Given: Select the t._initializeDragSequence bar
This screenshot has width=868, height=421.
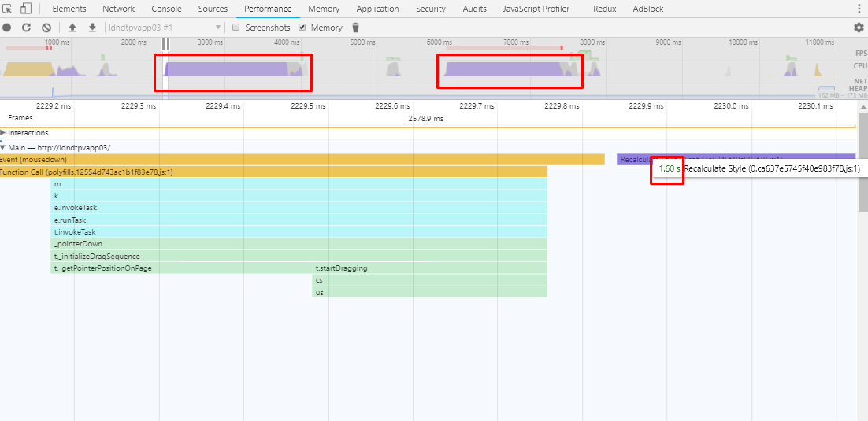Looking at the screenshot, I should tap(299, 256).
